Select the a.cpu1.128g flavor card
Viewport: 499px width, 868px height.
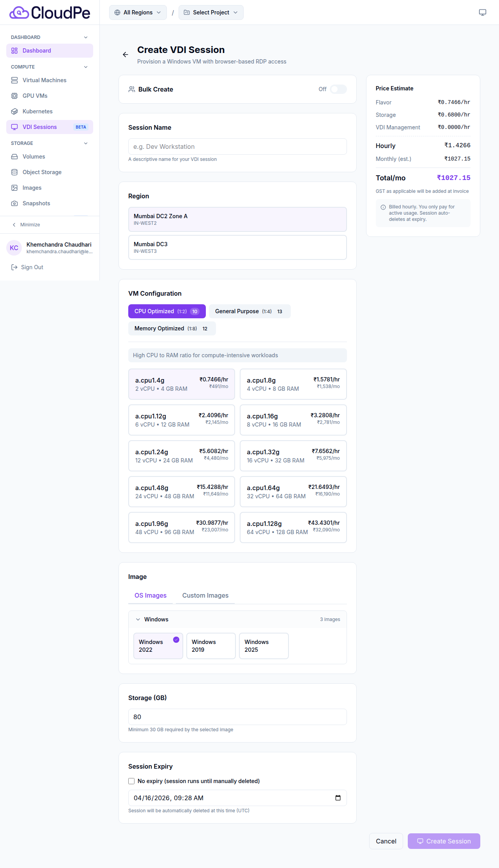[x=293, y=528]
